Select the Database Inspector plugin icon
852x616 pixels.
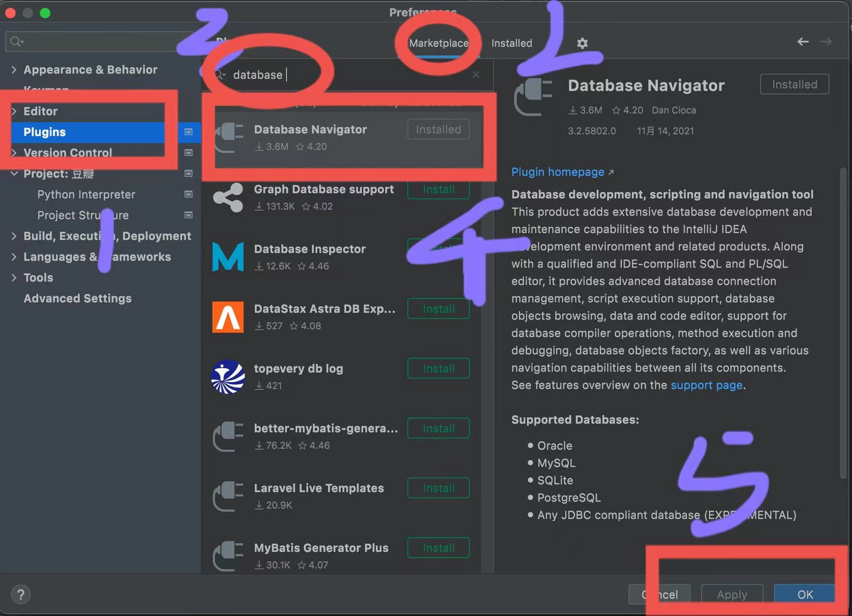coord(228,257)
